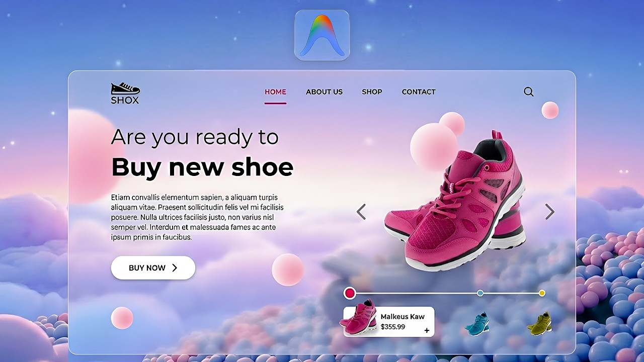This screenshot has height=362, width=644.
Task: Open the search magnifier icon
Action: [x=529, y=92]
